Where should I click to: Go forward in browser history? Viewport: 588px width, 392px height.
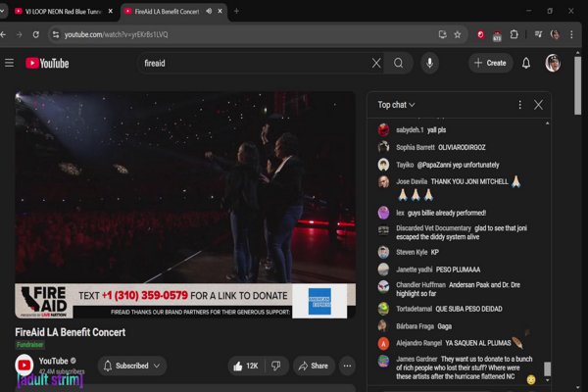pyautogui.click(x=20, y=34)
